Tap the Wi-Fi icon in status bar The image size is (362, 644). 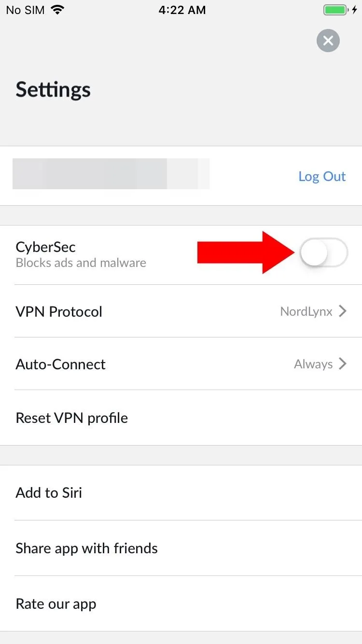click(x=57, y=10)
